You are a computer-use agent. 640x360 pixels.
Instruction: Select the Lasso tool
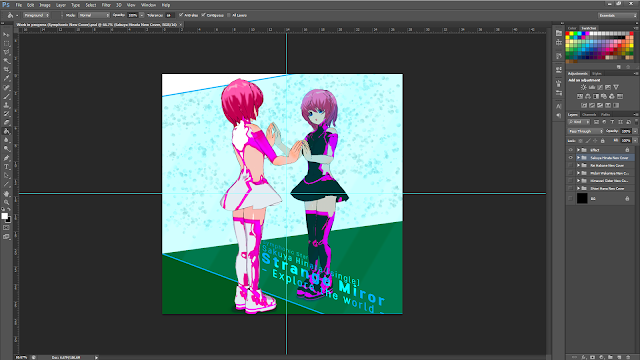tap(7, 52)
